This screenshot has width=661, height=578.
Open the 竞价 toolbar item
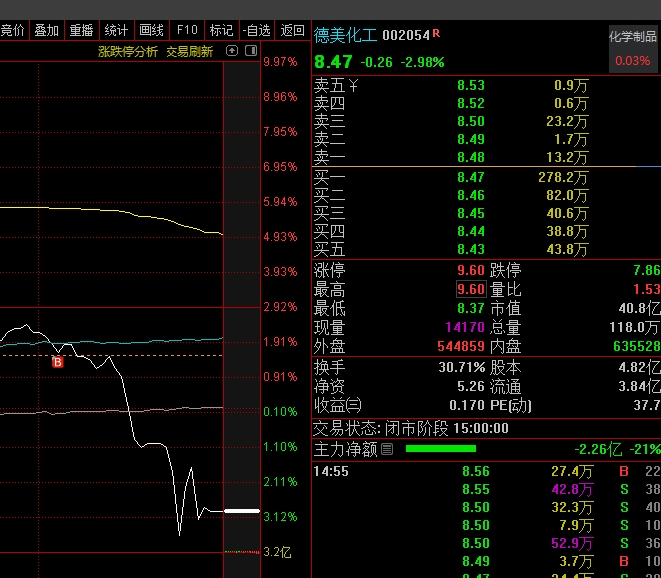tap(13, 30)
